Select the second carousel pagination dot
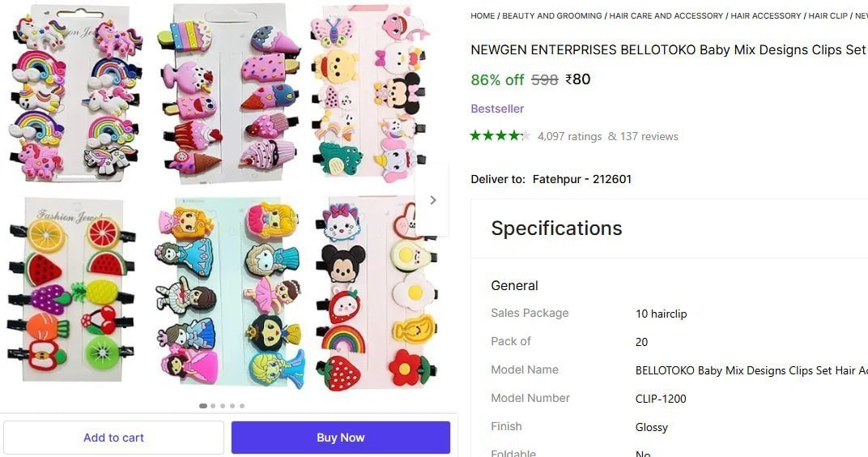This screenshot has width=868, height=457. [x=213, y=406]
